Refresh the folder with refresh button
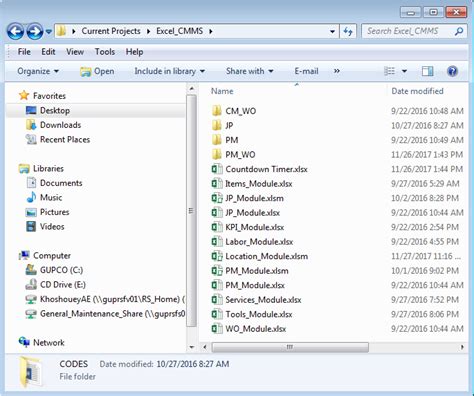Viewport: 474px width, 396px height. [x=348, y=32]
